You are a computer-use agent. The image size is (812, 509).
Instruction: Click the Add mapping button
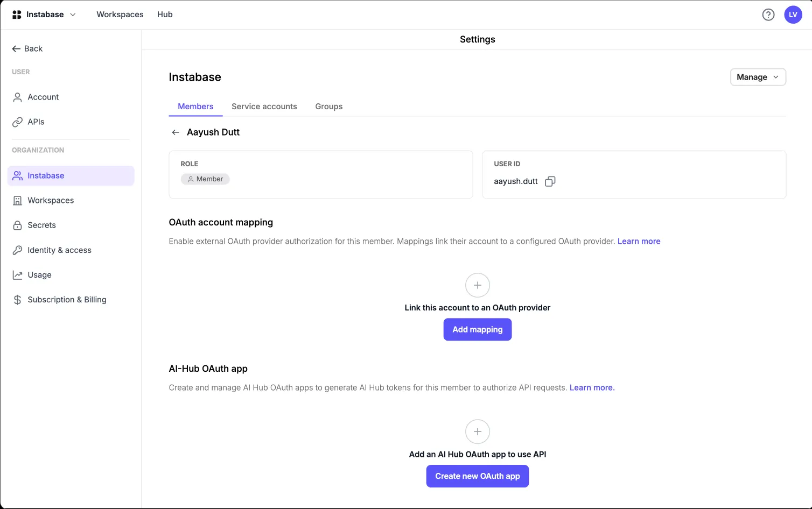478,329
